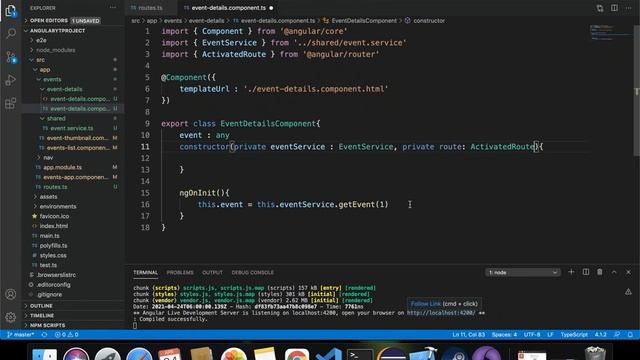Click EventDetailsComponent in breadcrumb
640x360 pixels.
364,20
